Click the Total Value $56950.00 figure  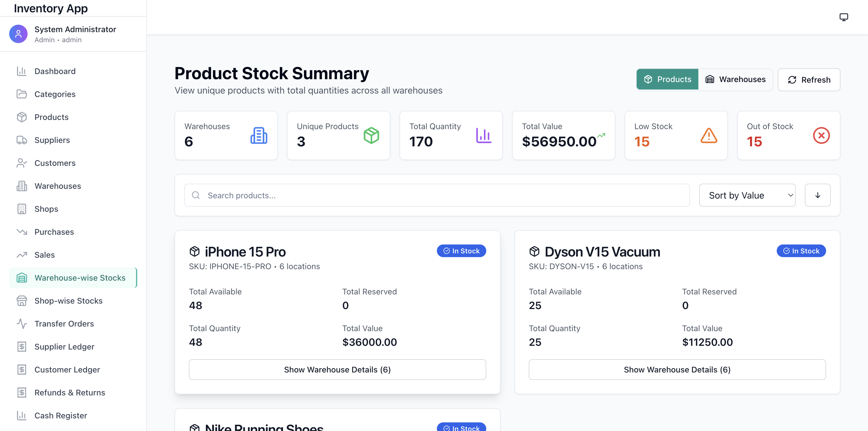coord(559,141)
